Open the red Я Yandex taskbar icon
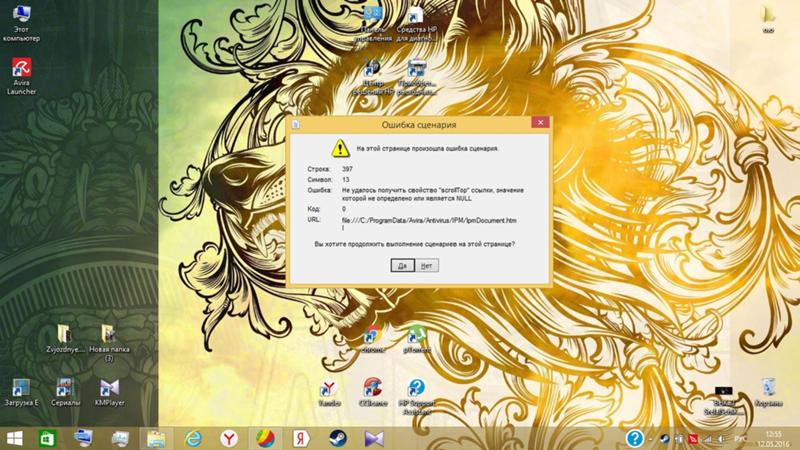800x450 pixels. coord(301,438)
